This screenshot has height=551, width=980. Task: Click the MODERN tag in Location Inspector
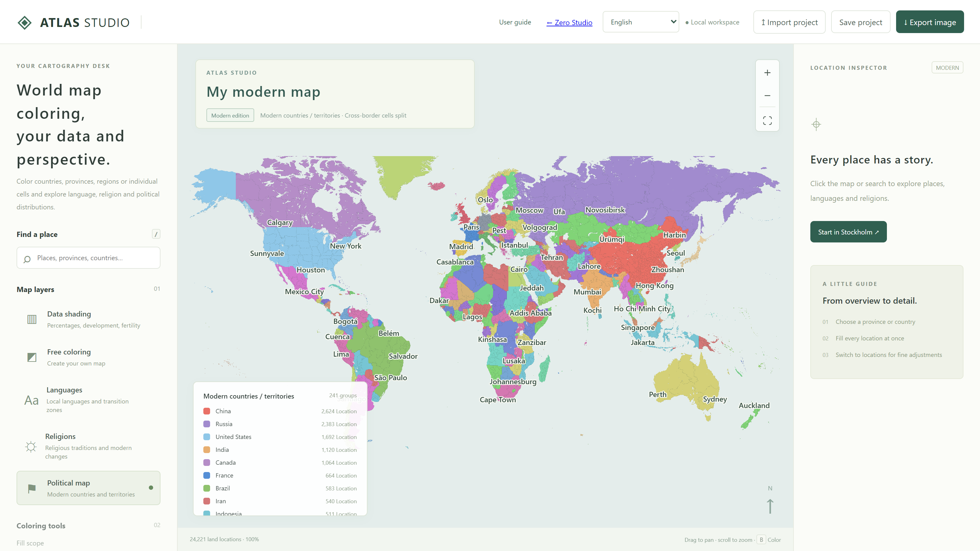point(947,68)
